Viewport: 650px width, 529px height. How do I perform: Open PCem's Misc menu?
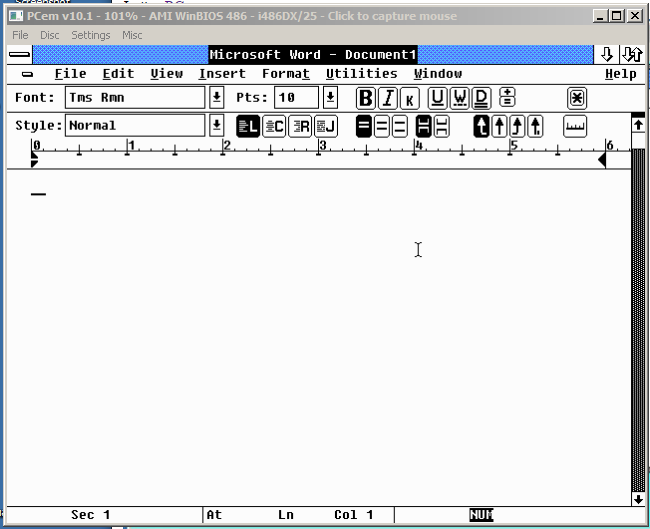[x=132, y=35]
